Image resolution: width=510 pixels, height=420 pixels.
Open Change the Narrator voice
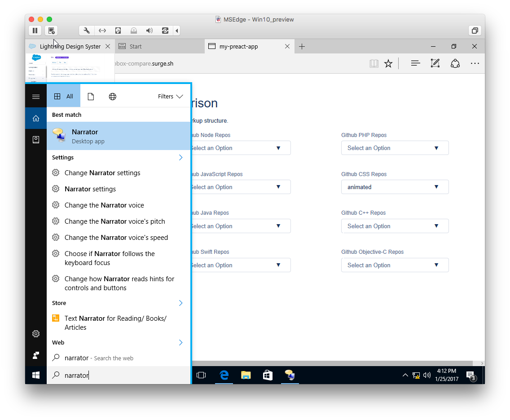[x=119, y=205]
